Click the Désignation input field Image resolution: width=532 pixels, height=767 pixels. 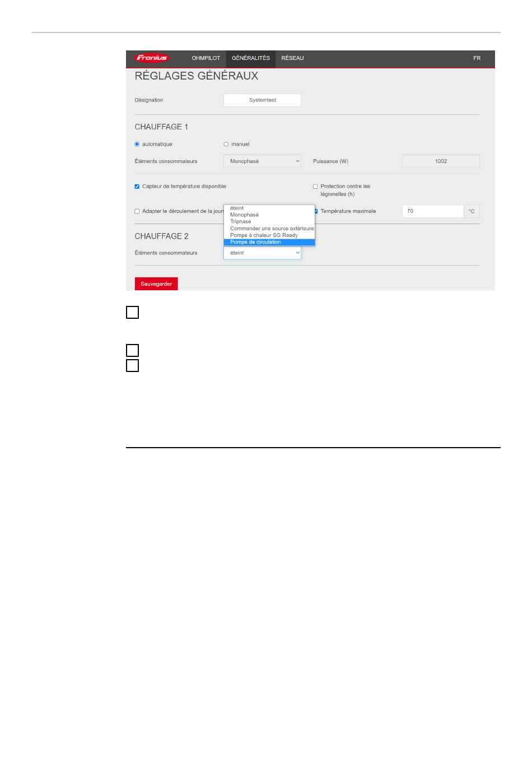click(x=262, y=100)
